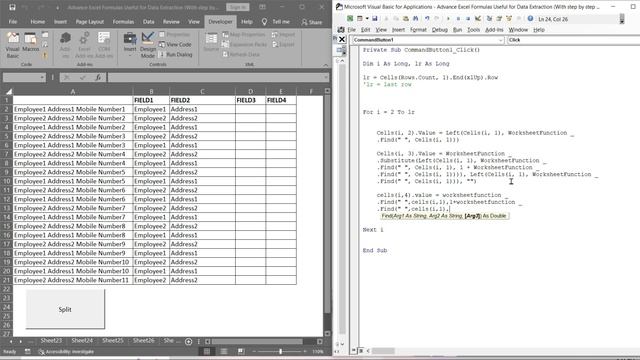
Task: Click the Tell me search box
Action: pyautogui.click(x=276, y=22)
